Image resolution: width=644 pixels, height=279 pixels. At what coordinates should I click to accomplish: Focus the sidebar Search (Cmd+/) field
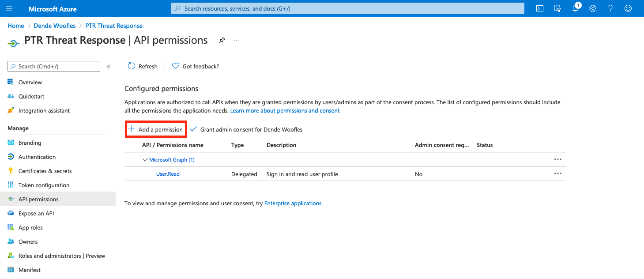54,66
